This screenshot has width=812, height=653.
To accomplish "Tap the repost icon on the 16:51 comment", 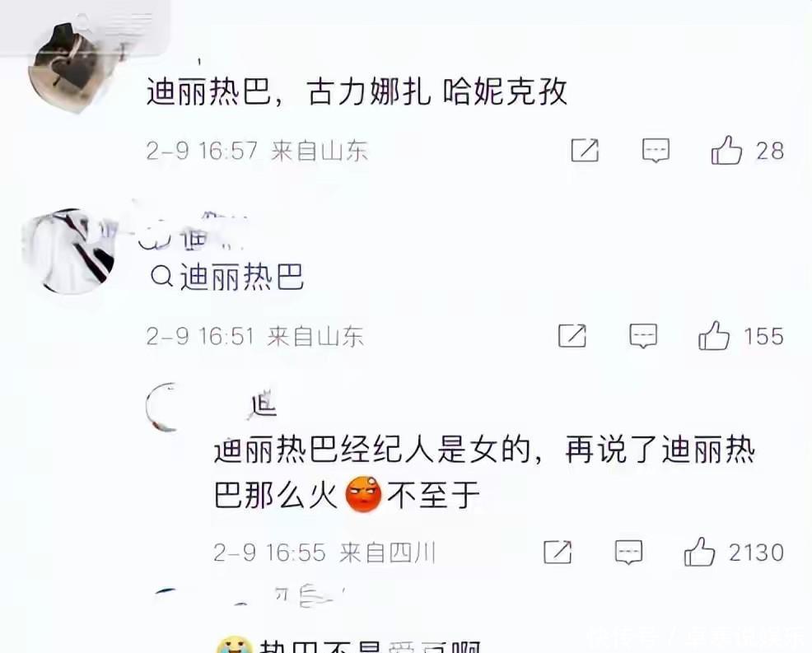I will [572, 336].
